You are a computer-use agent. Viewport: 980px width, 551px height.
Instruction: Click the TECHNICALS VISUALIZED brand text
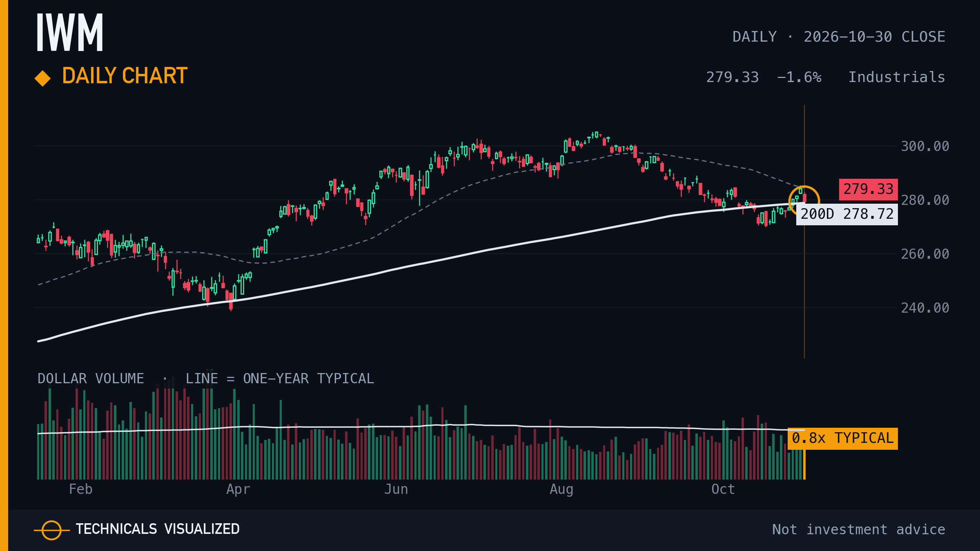158,529
